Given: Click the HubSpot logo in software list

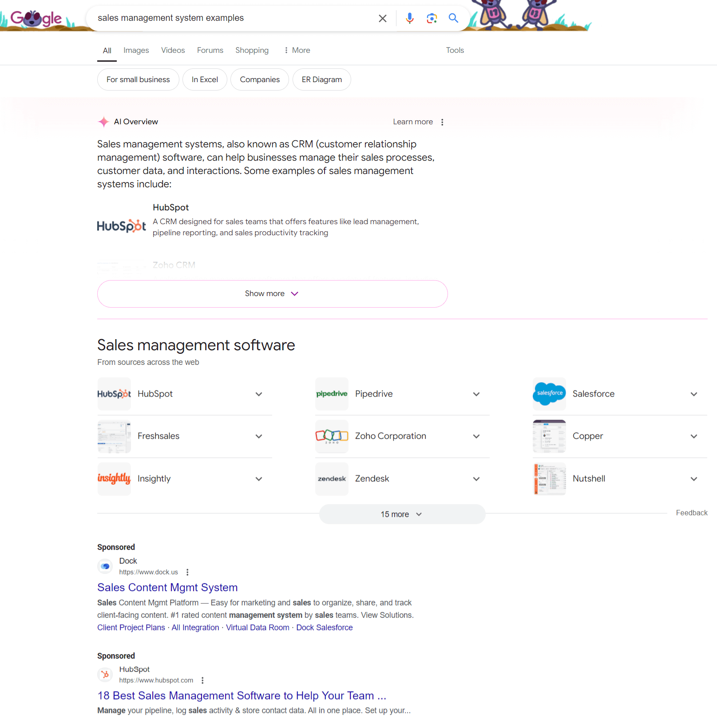Looking at the screenshot, I should click(x=114, y=394).
